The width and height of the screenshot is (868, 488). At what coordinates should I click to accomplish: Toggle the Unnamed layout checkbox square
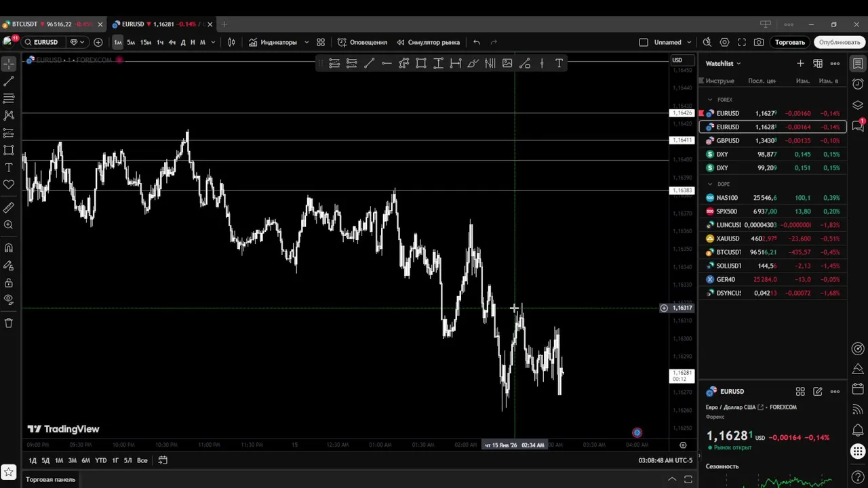click(644, 42)
